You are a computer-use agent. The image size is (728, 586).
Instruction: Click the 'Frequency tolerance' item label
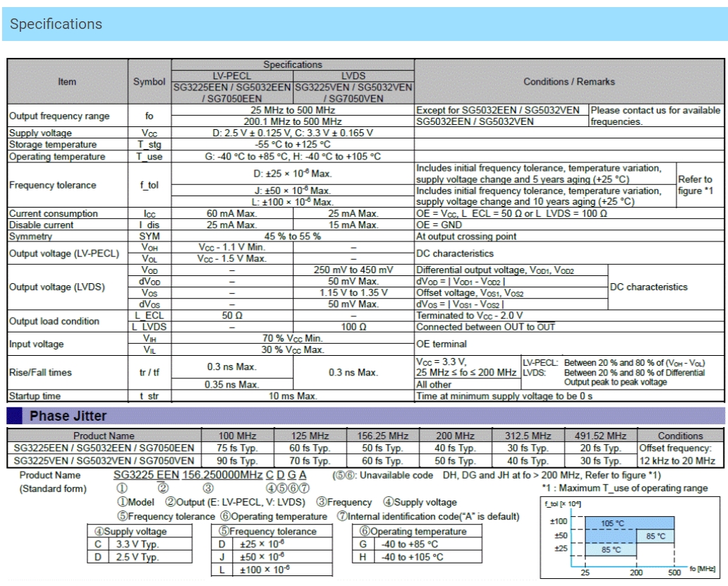(x=52, y=185)
